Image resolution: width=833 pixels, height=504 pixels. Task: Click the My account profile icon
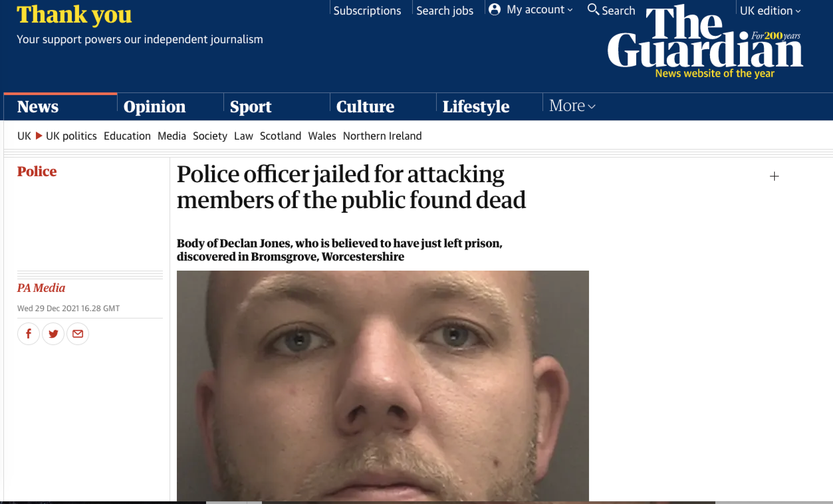[x=495, y=9]
